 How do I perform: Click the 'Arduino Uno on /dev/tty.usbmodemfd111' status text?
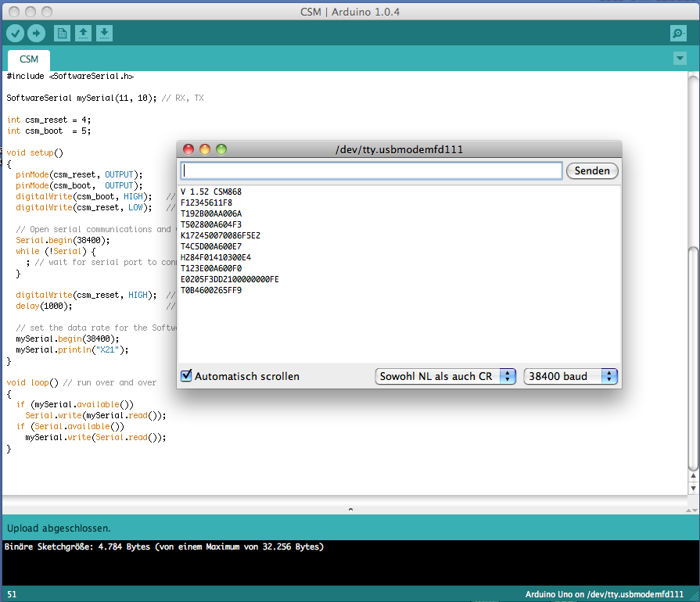[604, 594]
